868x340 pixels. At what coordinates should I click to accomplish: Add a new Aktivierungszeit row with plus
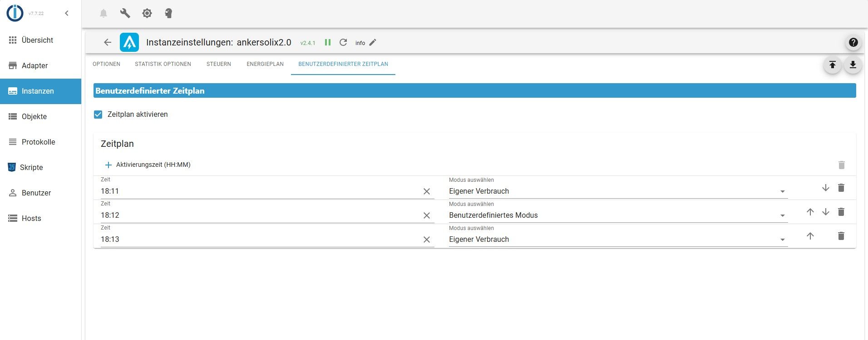click(108, 165)
